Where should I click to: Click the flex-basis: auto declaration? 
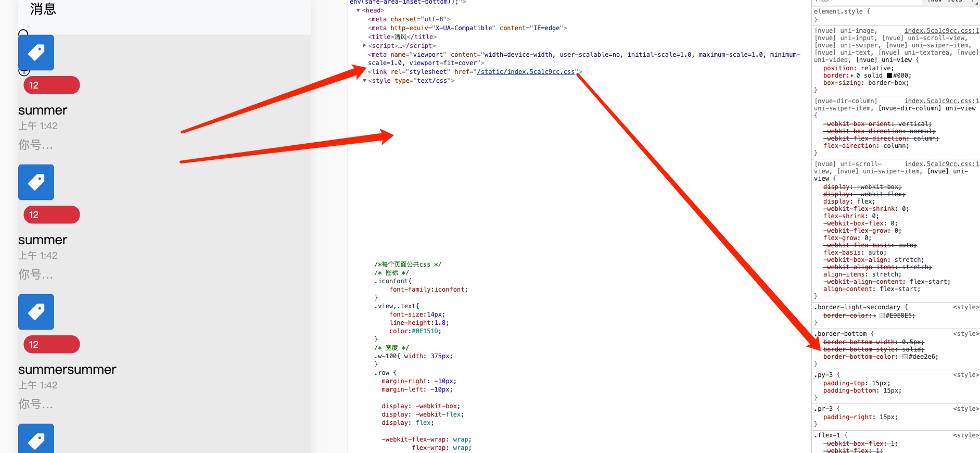[x=855, y=253]
